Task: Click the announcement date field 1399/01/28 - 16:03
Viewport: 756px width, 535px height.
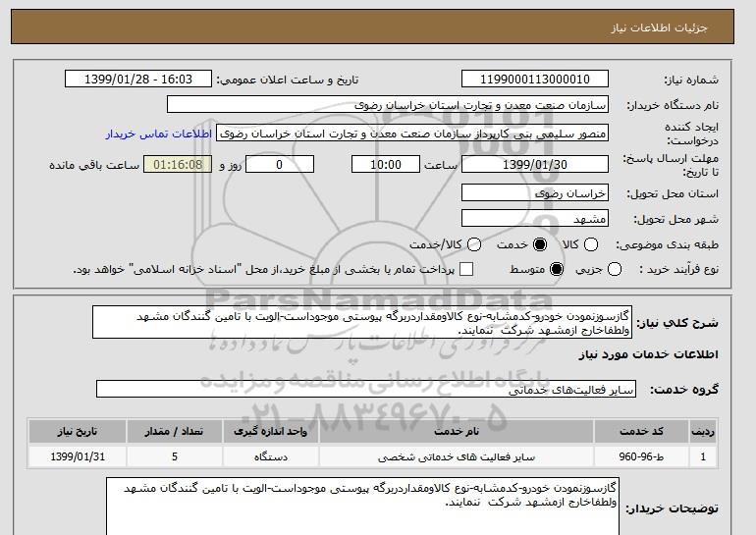Action: 138,80
